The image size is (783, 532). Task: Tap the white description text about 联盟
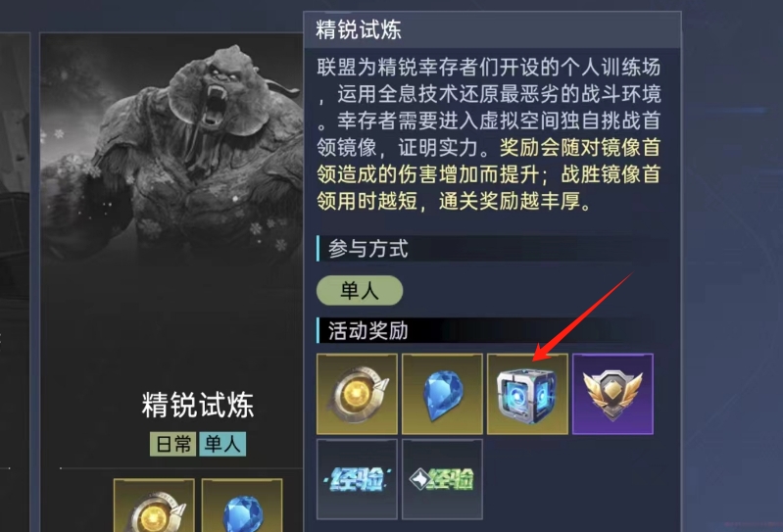click(489, 107)
